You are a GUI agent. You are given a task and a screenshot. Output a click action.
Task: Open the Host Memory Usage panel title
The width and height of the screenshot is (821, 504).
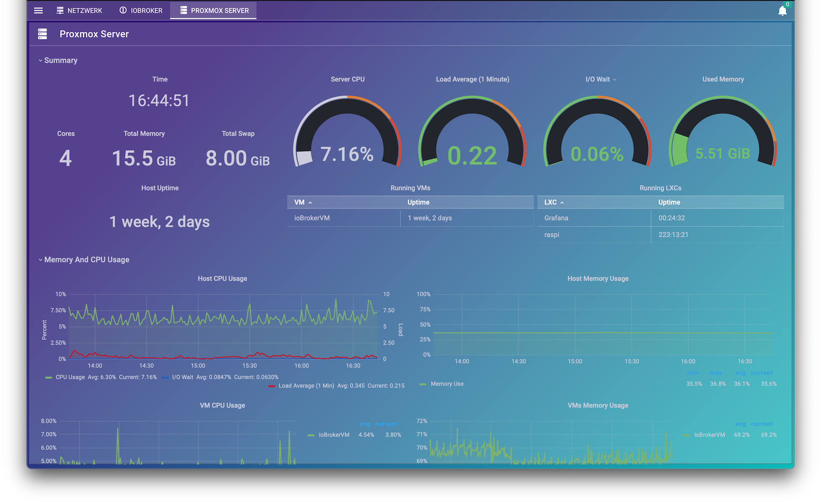pyautogui.click(x=598, y=279)
